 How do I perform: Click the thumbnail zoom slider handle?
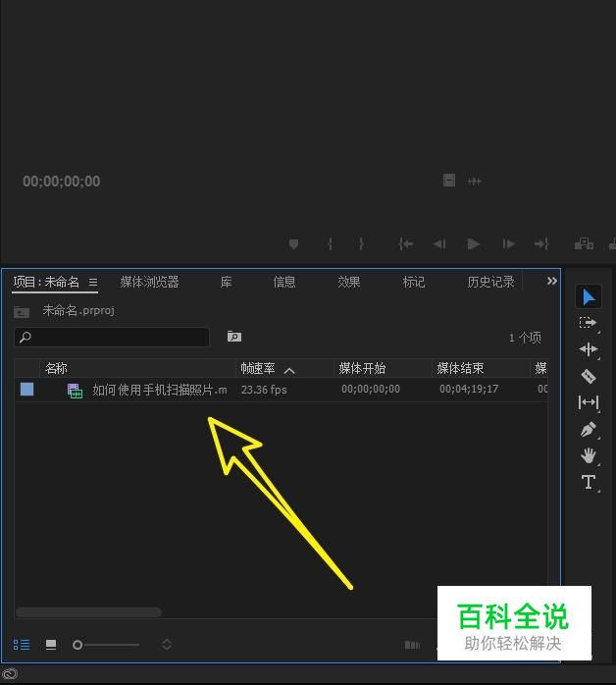(x=77, y=645)
